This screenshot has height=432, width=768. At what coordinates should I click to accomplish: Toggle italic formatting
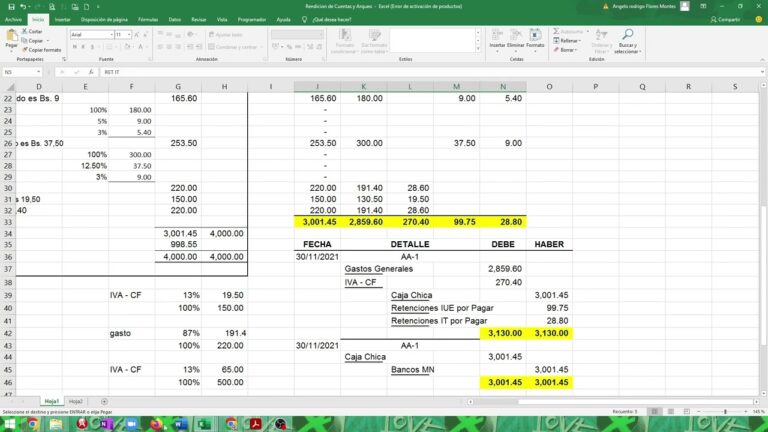coord(83,47)
